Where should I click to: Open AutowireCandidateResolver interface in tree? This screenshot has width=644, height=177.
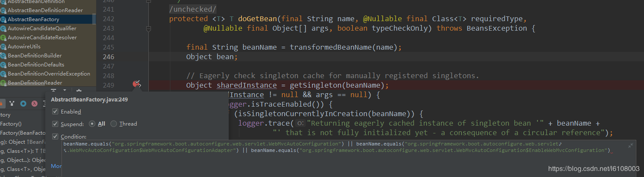point(42,38)
